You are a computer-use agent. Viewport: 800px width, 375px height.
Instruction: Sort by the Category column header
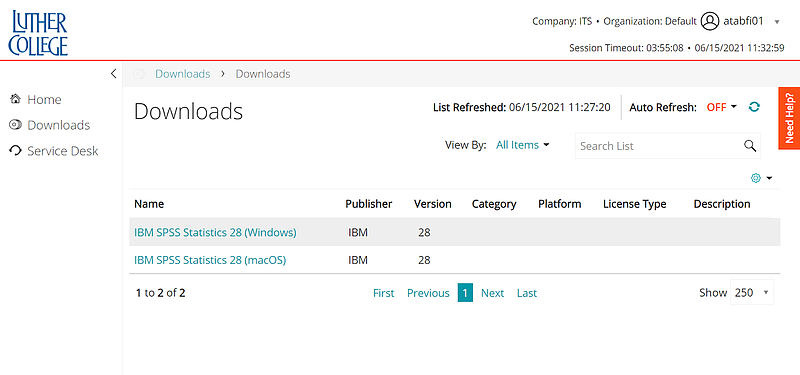coord(494,204)
